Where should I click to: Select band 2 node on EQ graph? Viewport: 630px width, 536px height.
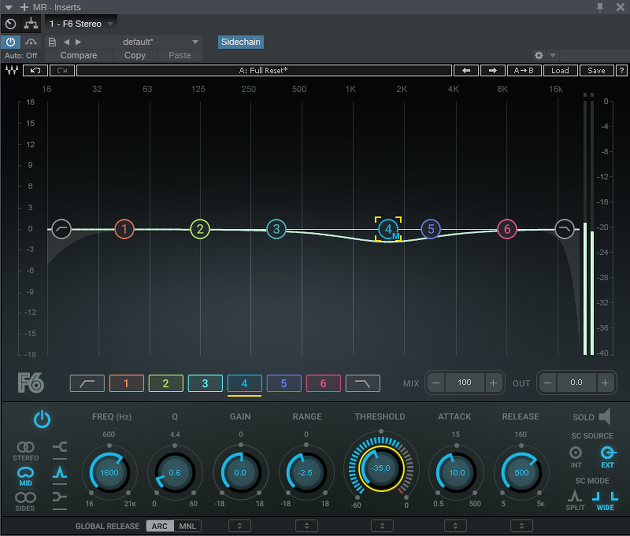click(x=200, y=229)
